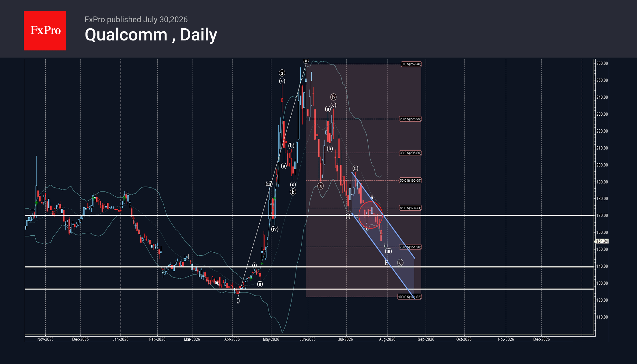
Task: Click the (iv) wave label
Action: 275,229
